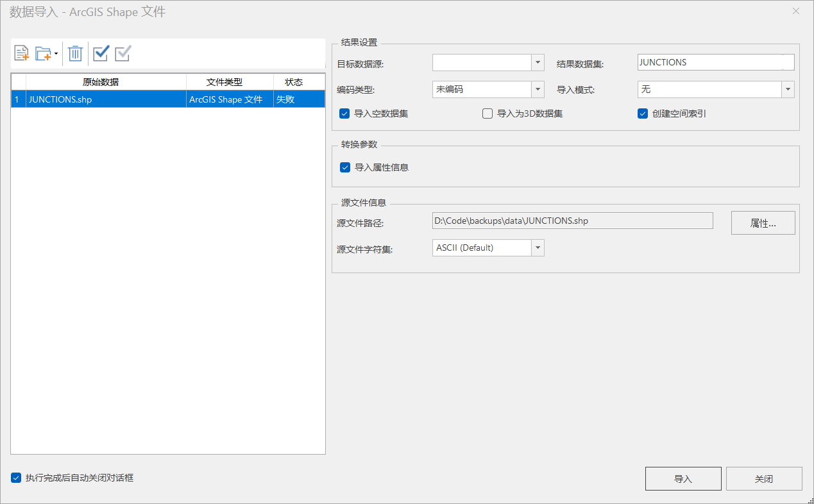Toggle 导入属性信息 checkbox
This screenshot has width=814, height=504.
coord(345,167)
